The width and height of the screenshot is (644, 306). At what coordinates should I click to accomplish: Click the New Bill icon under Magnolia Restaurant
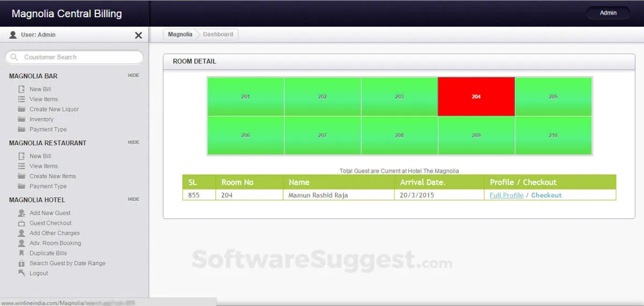point(21,156)
